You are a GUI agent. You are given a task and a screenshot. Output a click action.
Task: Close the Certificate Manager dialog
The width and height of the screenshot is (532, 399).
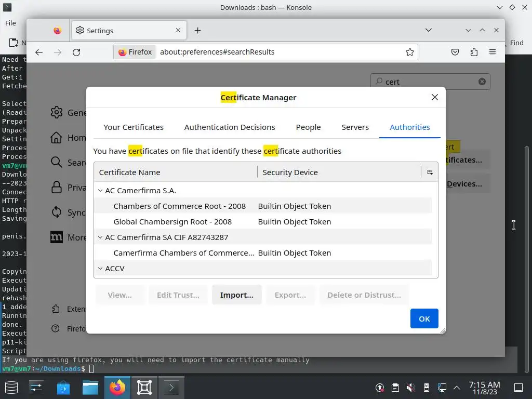click(x=435, y=97)
